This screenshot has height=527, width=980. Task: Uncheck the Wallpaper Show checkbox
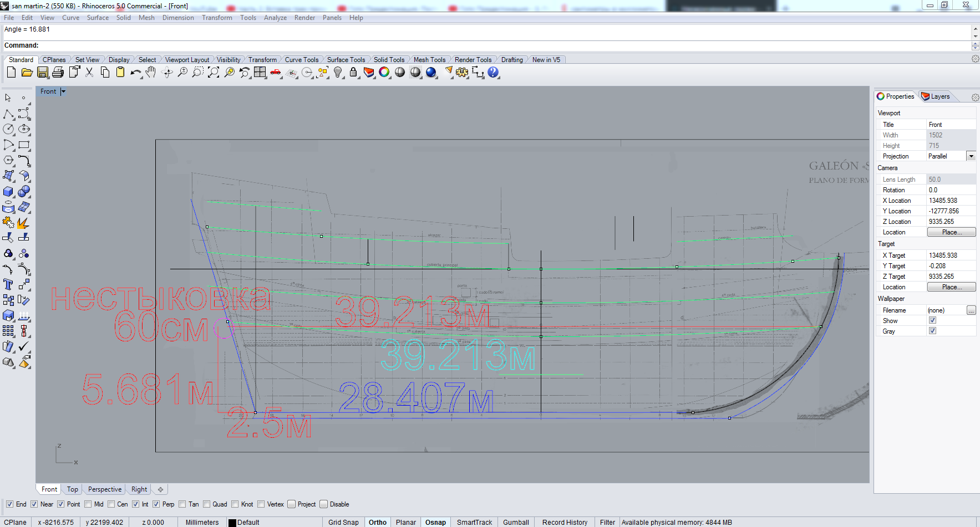[x=932, y=320]
